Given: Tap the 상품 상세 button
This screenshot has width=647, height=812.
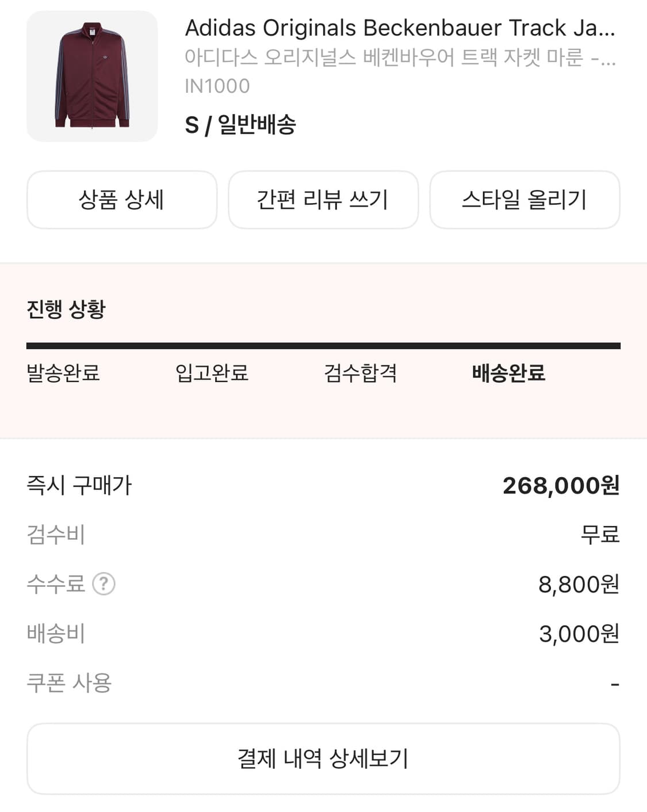Looking at the screenshot, I should (122, 200).
